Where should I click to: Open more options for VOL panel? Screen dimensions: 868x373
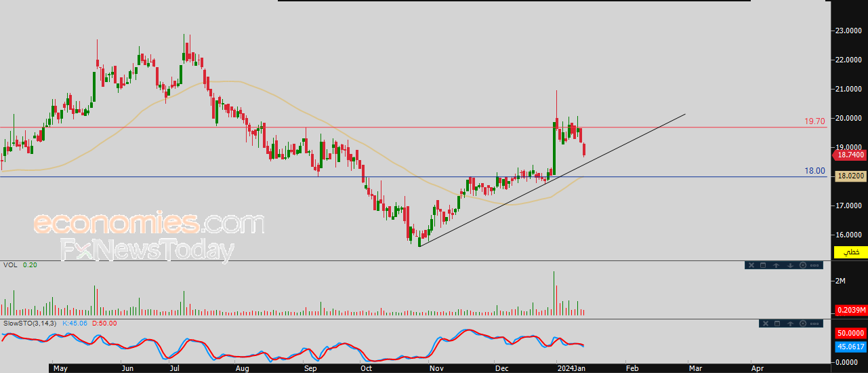click(x=814, y=265)
